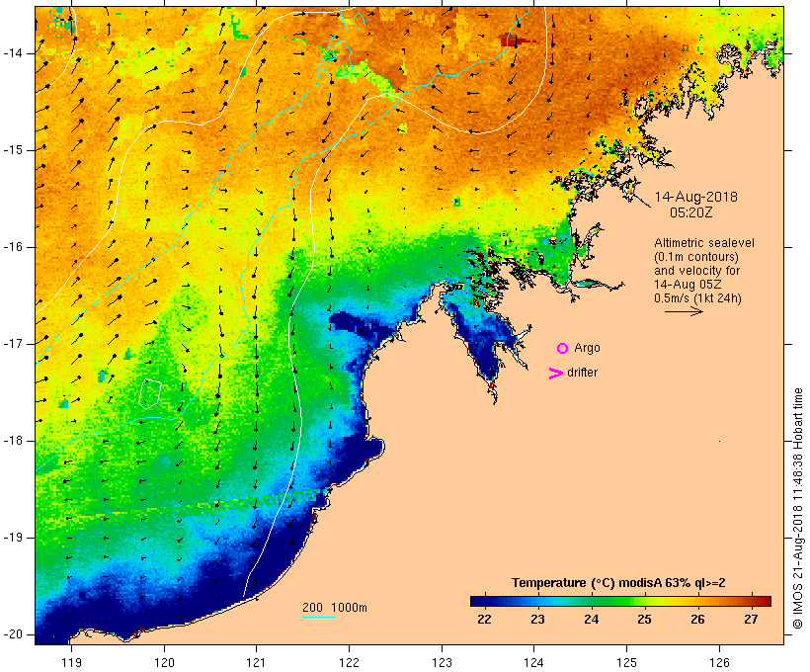
Task: Click the latitude axis label -20
Action: click(13, 634)
